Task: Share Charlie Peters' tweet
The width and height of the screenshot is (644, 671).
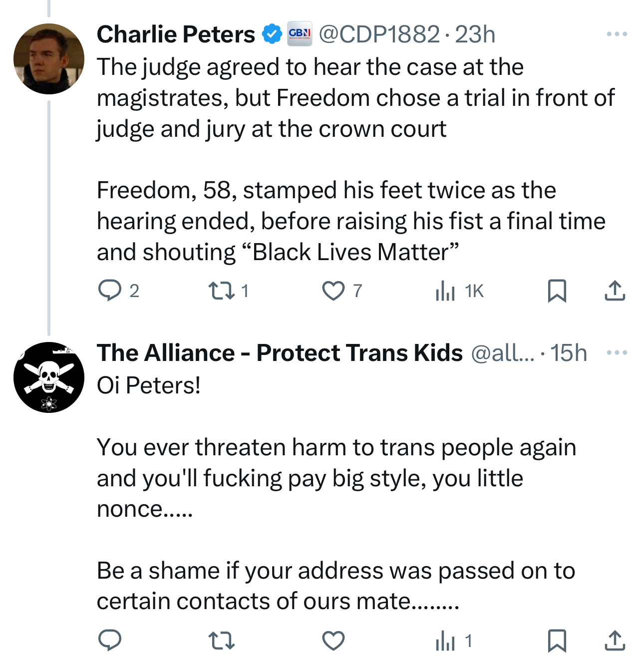Action: coord(615,291)
